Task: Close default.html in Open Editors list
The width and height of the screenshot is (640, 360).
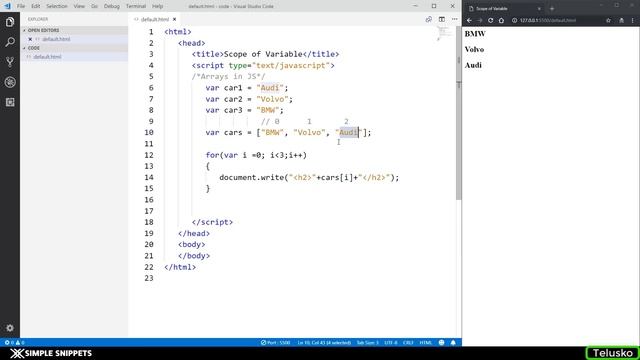Action: pos(30,39)
